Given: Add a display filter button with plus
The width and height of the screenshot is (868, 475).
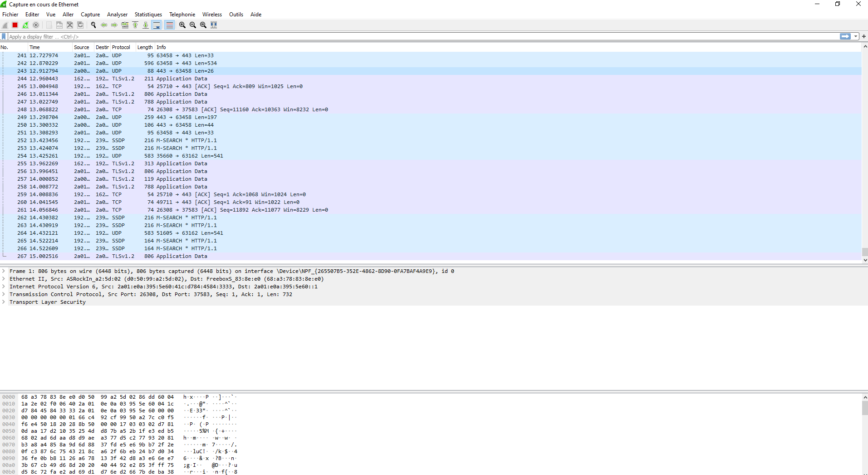Looking at the screenshot, I should pos(864,36).
